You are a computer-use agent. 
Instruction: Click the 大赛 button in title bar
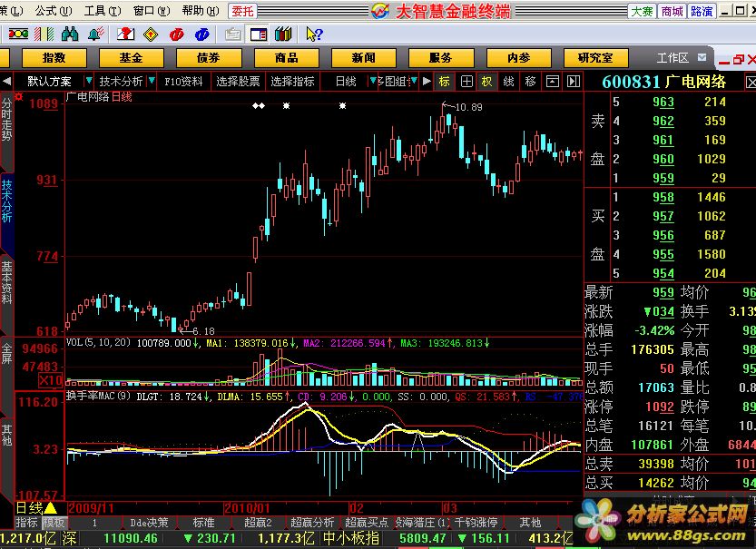(642, 11)
